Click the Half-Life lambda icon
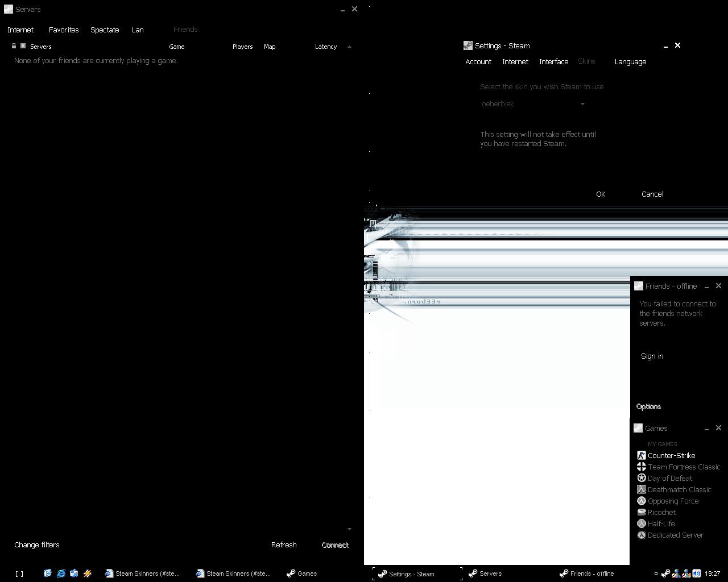 [641, 523]
